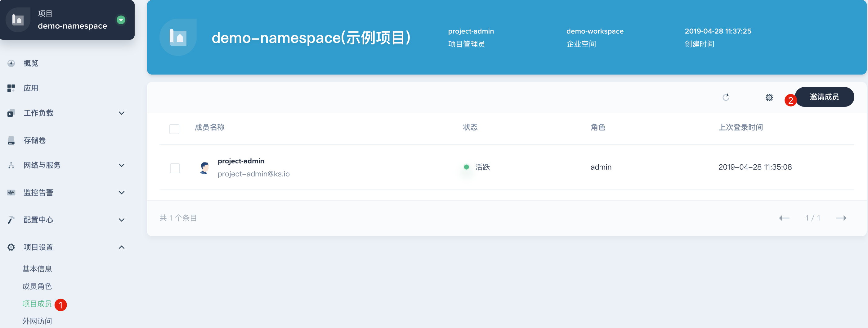Open table column settings gear
The height and width of the screenshot is (328, 868).
pos(769,98)
